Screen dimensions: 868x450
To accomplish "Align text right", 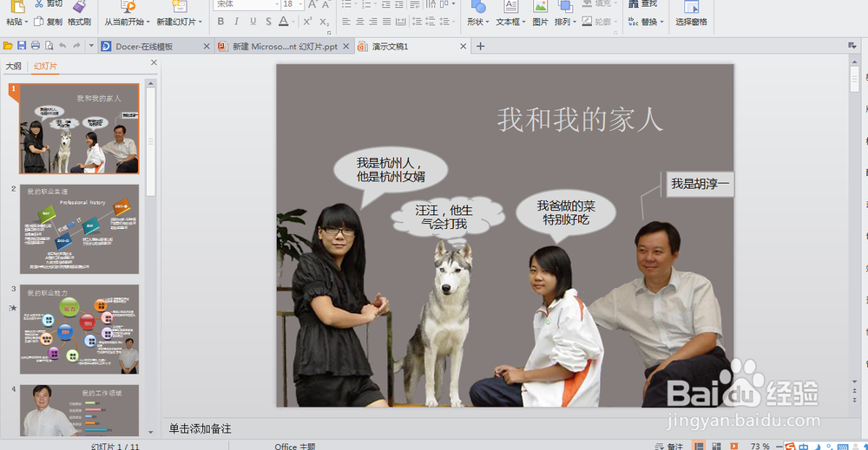I will point(373,22).
